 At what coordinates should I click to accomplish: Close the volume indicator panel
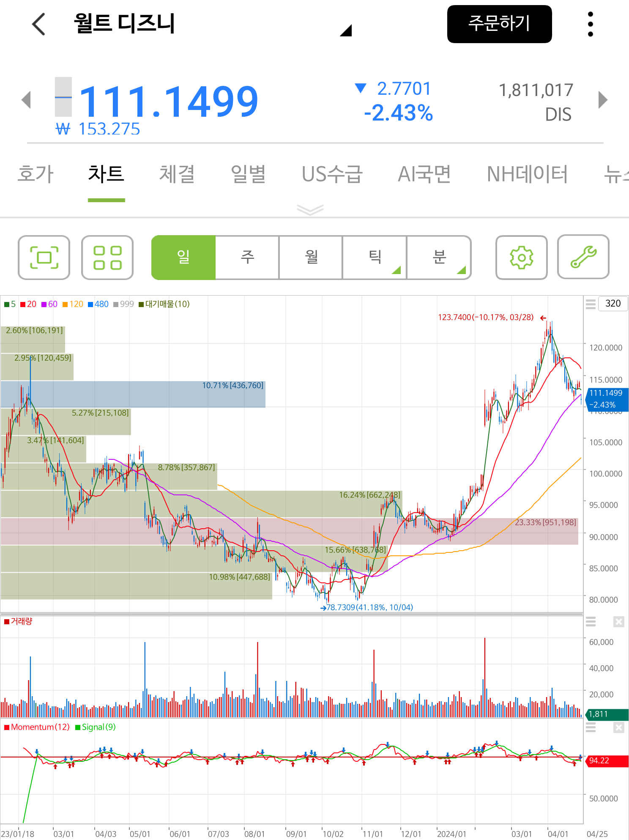[618, 621]
